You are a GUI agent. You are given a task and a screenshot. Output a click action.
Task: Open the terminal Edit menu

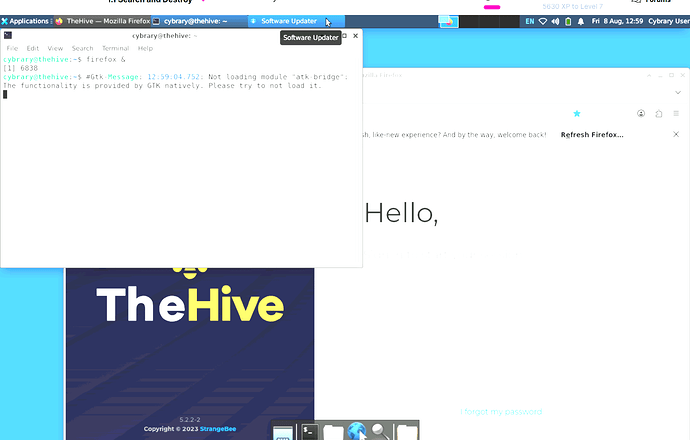pyautogui.click(x=33, y=48)
